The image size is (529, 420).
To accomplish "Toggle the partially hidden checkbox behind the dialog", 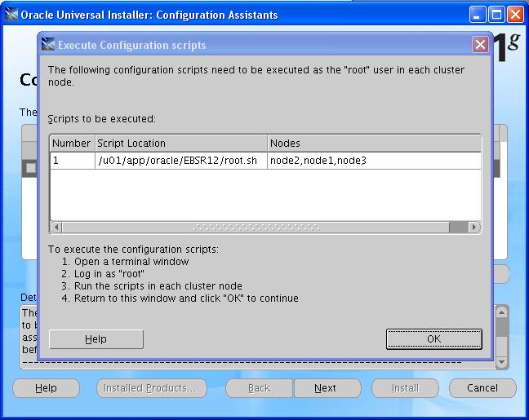I will (x=30, y=167).
